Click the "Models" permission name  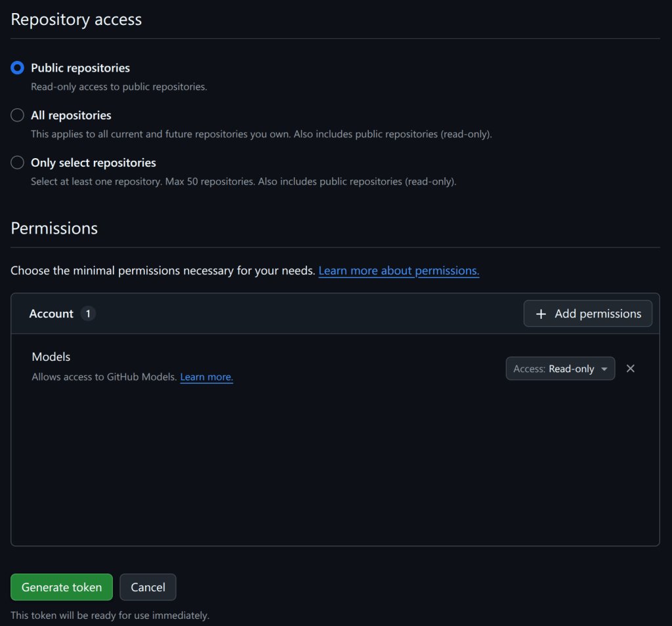[x=51, y=356]
